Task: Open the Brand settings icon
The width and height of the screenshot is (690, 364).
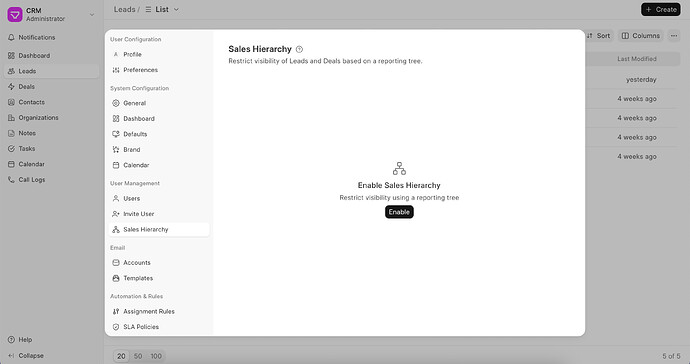Action: (116, 150)
